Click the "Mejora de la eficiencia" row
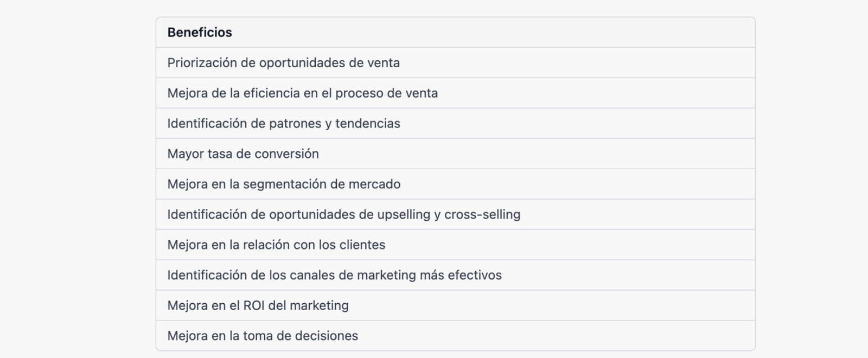Image resolution: width=868 pixels, height=358 pixels. click(302, 93)
